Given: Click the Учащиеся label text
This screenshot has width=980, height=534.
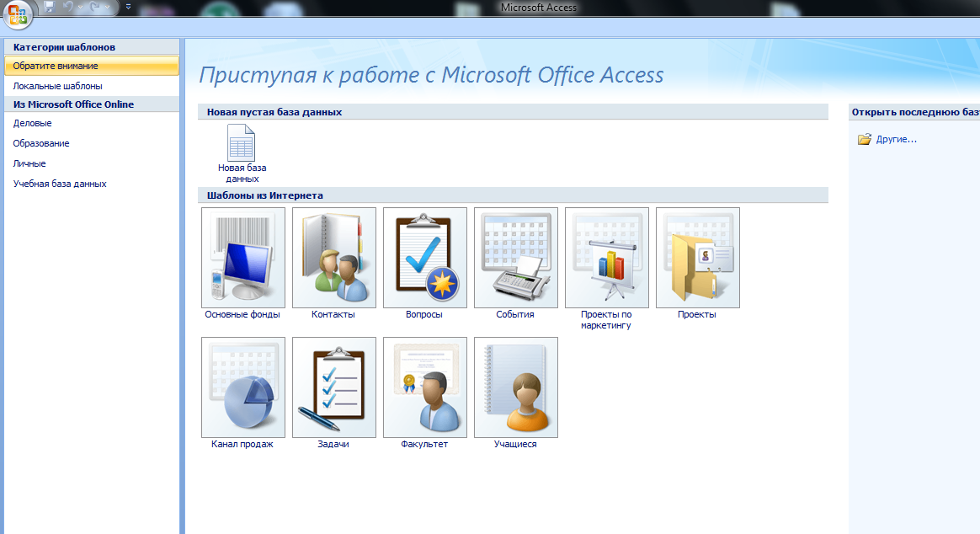Looking at the screenshot, I should 515,444.
